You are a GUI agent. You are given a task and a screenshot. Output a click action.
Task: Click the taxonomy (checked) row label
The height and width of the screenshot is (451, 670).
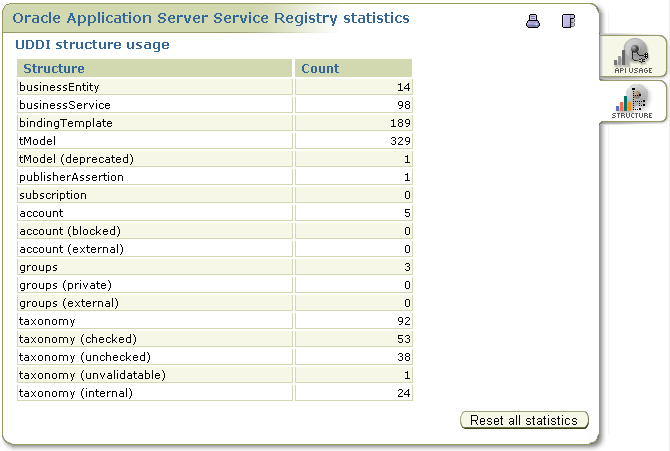pos(77,339)
